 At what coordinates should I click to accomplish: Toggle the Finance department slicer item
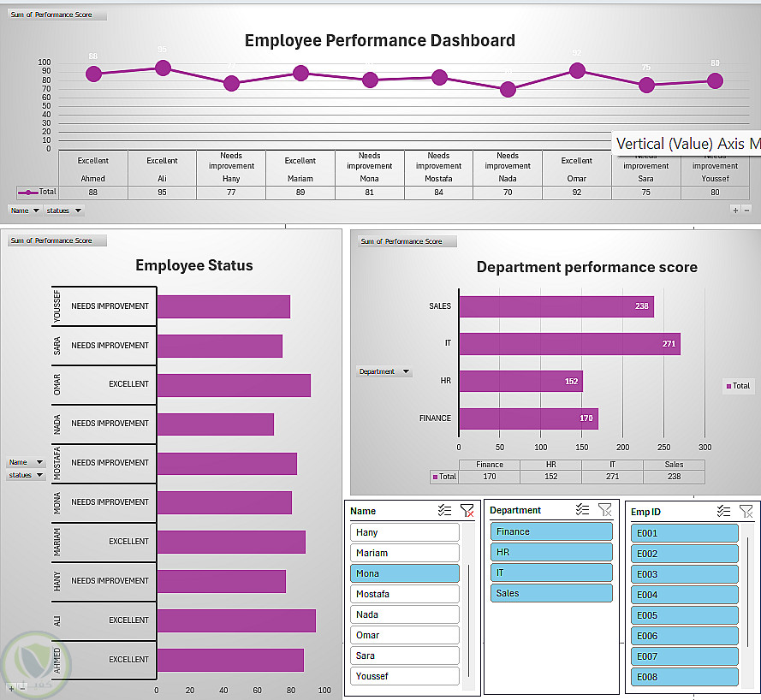tap(551, 531)
